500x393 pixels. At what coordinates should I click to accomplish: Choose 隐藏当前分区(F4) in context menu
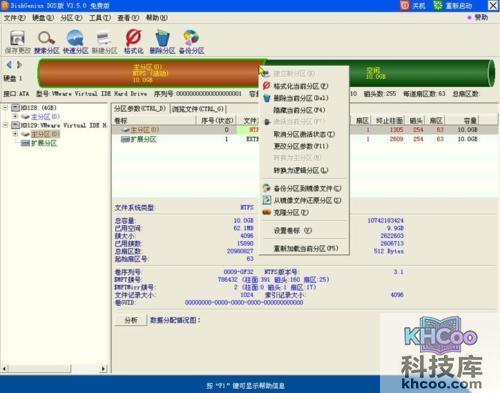[x=304, y=110]
